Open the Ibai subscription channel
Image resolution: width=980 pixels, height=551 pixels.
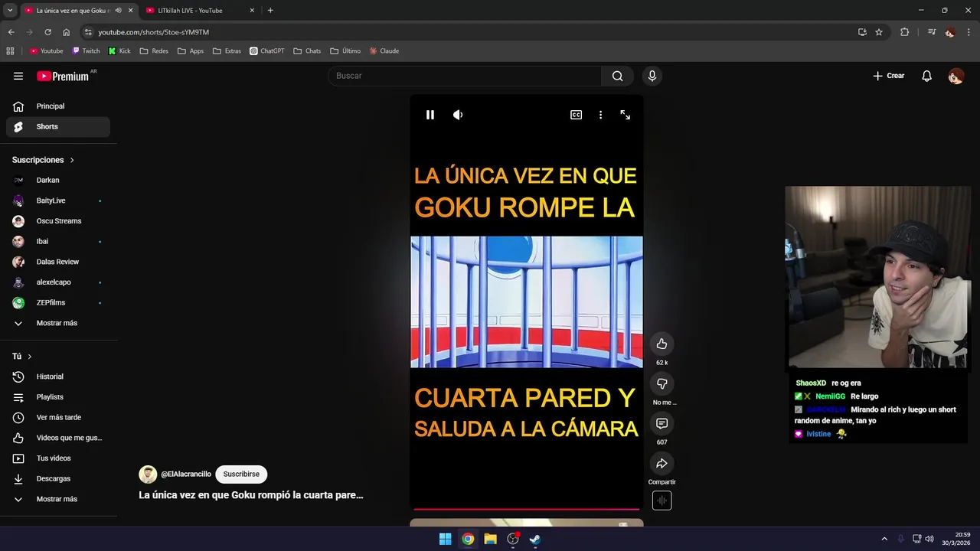pos(58,241)
